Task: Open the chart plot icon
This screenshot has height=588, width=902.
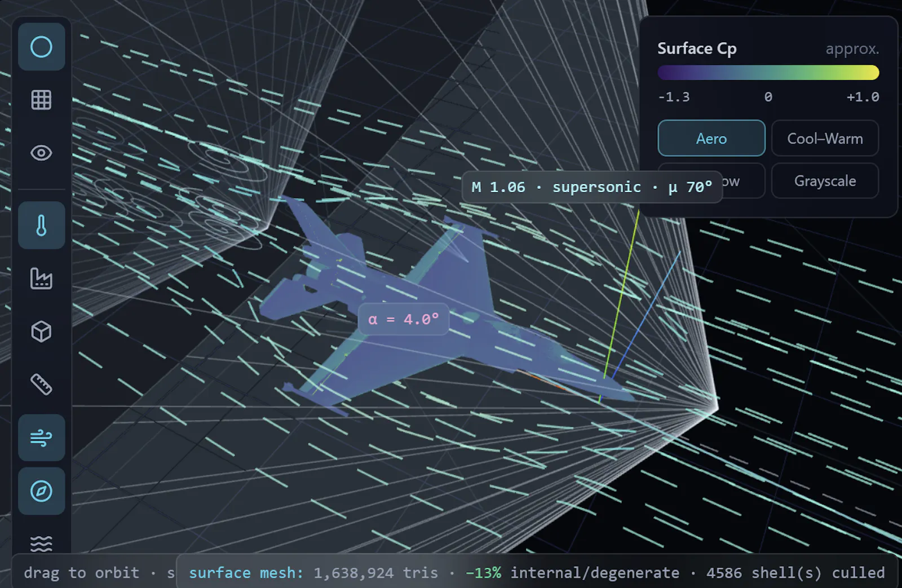Action: pyautogui.click(x=41, y=278)
